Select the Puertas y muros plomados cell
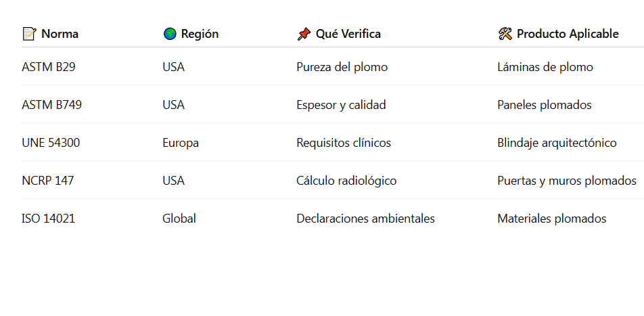The height and width of the screenshot is (316, 644). tap(567, 181)
